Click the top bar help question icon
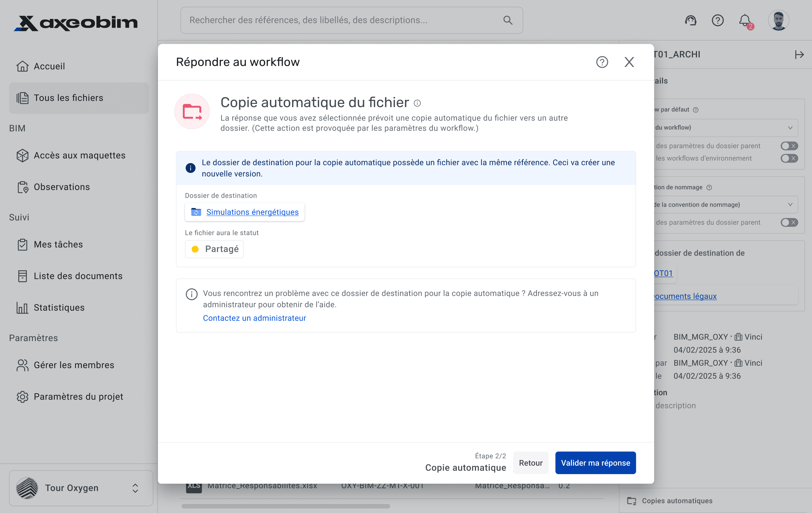The width and height of the screenshot is (812, 513). point(718,21)
